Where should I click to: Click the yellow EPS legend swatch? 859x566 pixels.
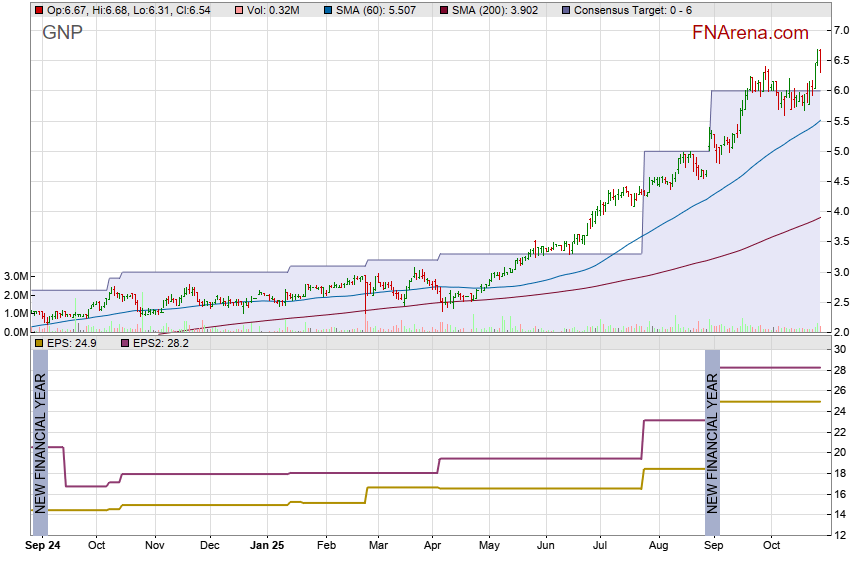tap(39, 343)
